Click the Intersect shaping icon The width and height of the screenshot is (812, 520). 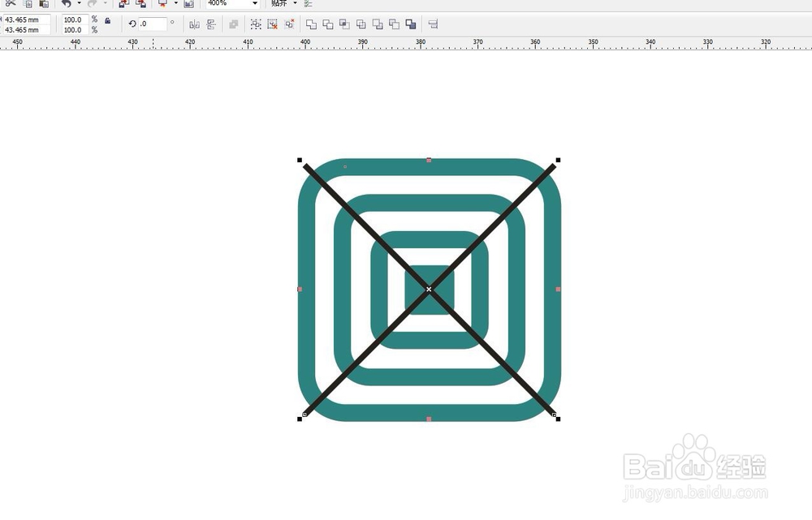click(x=344, y=24)
